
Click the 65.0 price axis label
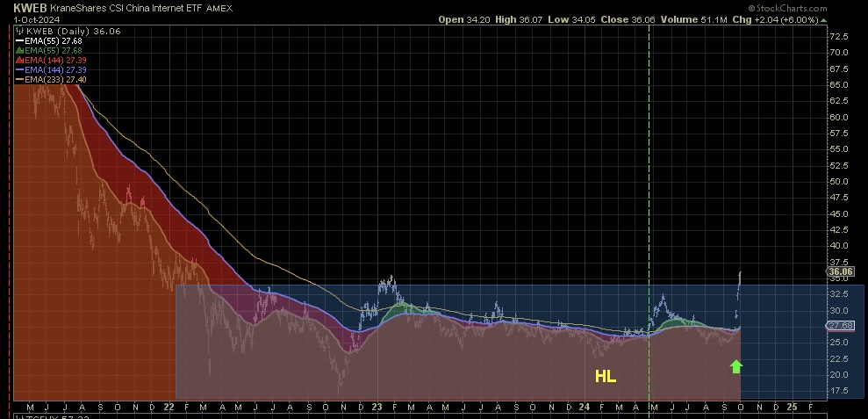(x=839, y=85)
